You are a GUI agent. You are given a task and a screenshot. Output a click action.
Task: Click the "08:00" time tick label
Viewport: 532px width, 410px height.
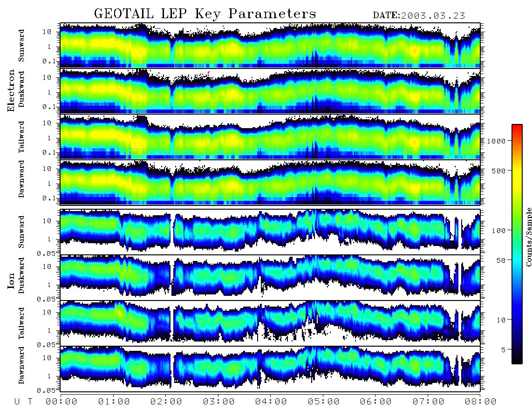point(481,402)
